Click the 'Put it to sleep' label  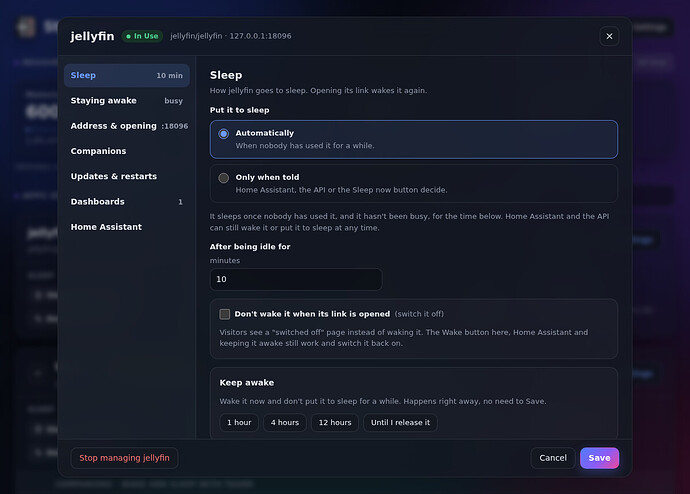click(x=239, y=110)
